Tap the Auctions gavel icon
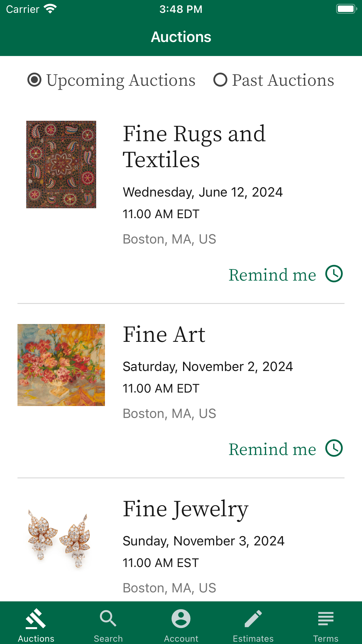 36,618
